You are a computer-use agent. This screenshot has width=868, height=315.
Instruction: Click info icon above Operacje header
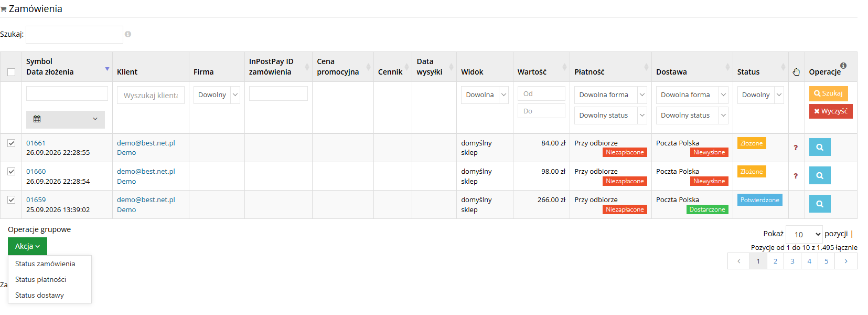click(843, 66)
